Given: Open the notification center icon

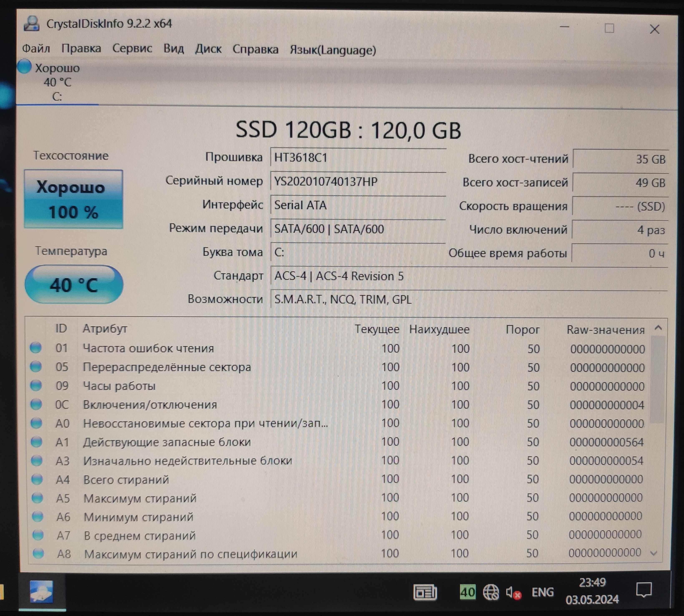Looking at the screenshot, I should 644,590.
